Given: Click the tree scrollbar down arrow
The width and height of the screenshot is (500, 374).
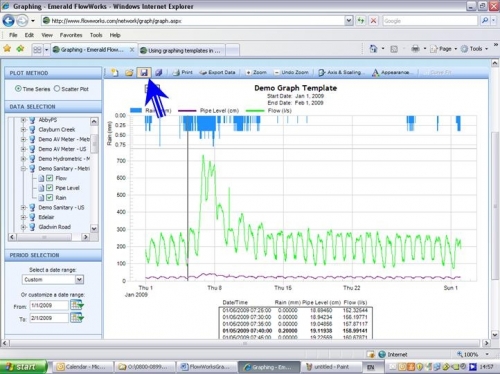Looking at the screenshot, I should click(94, 228).
